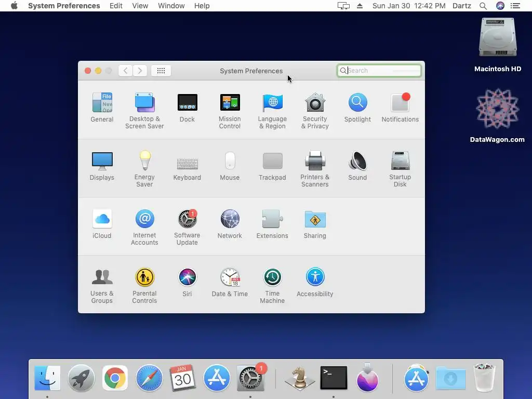Open Siri from the menu bar

point(500,6)
